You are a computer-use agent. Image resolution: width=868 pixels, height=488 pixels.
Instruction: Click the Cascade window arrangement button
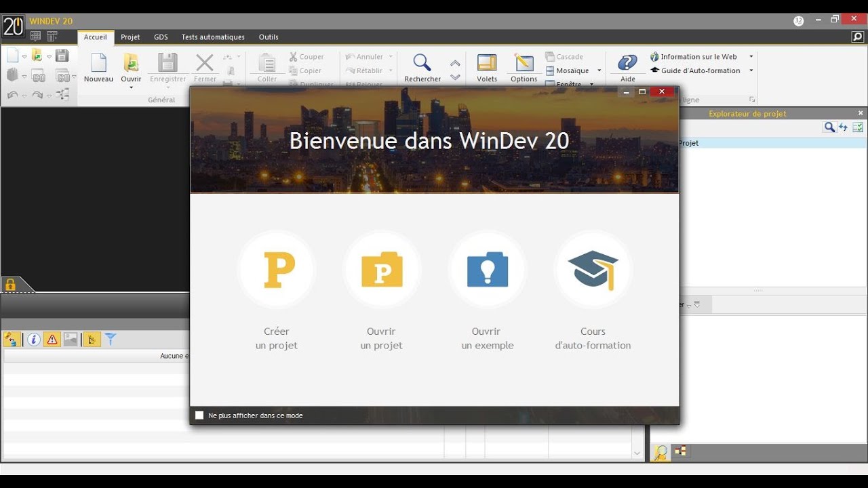565,57
